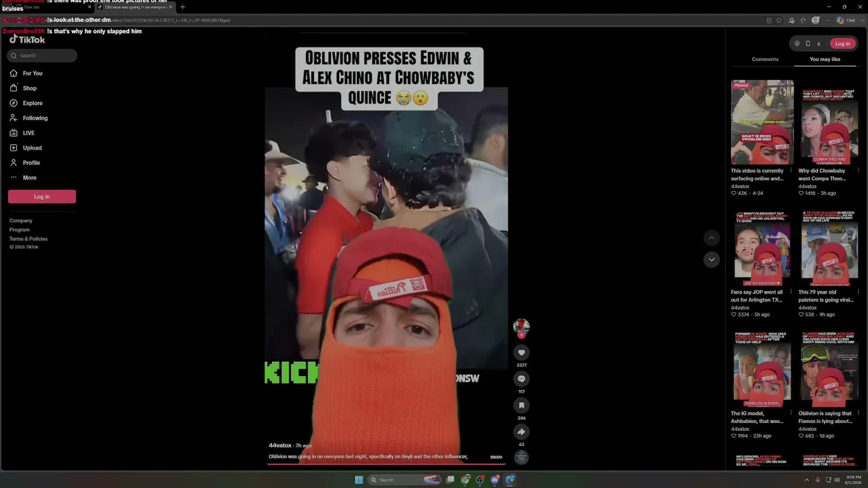Open the pinned 'This video is currently surfacing' thumbnail
This screenshot has height=488, width=868.
pyautogui.click(x=762, y=122)
